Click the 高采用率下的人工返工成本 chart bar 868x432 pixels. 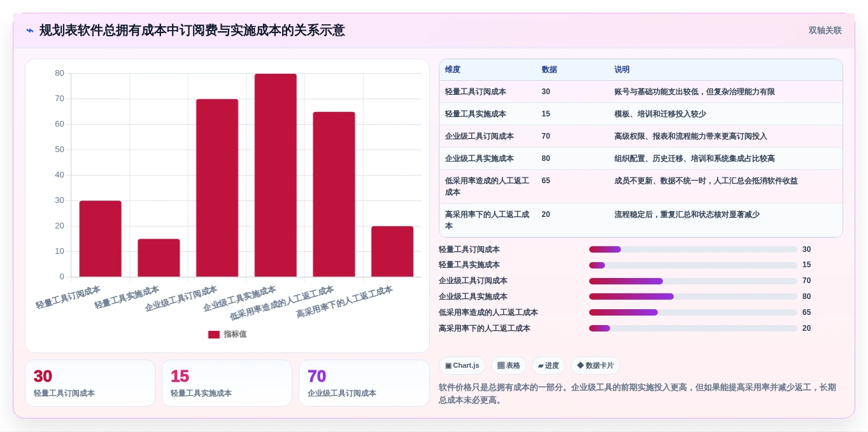pyautogui.click(x=392, y=251)
